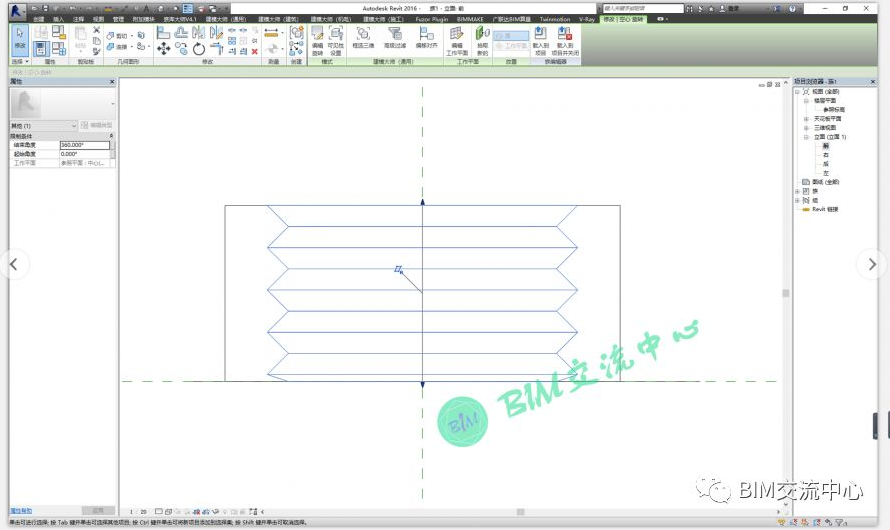Click the view scale 1:20 button

[138, 512]
